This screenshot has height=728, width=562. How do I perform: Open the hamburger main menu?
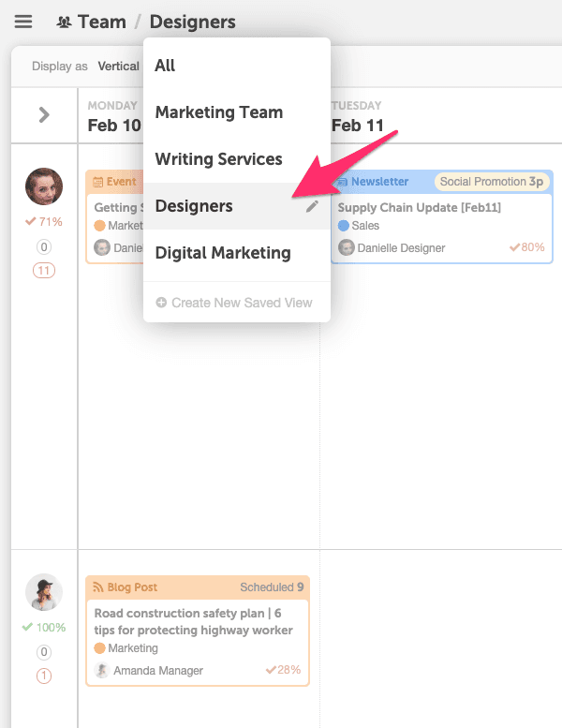pos(23,22)
